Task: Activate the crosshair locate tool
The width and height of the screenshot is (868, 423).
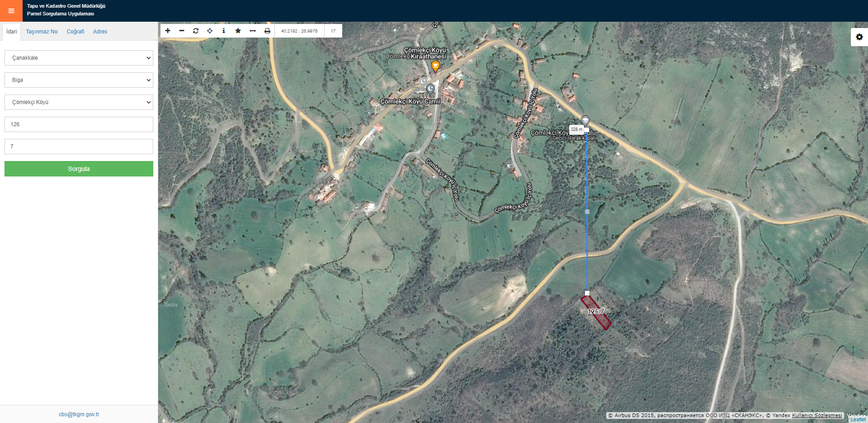Action: (210, 31)
